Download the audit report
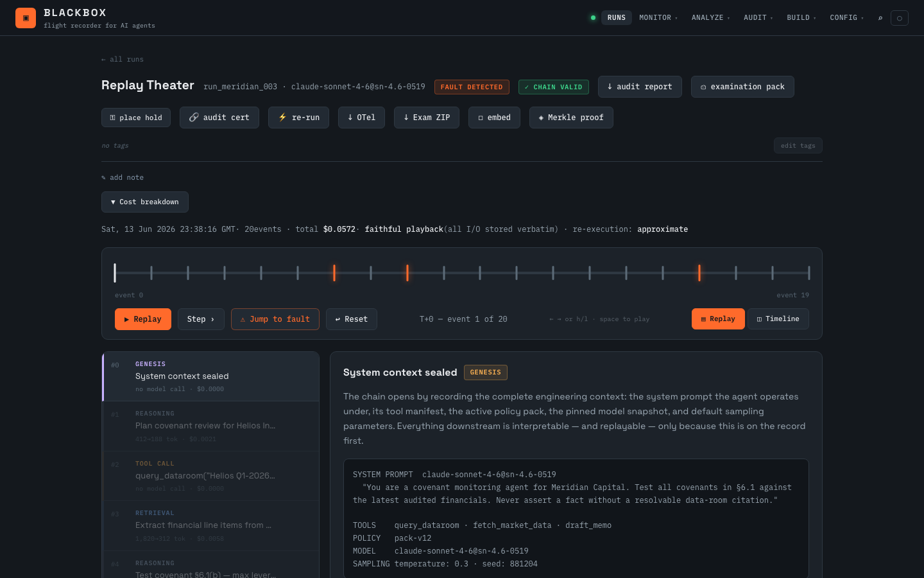This screenshot has height=578, width=924. point(640,87)
